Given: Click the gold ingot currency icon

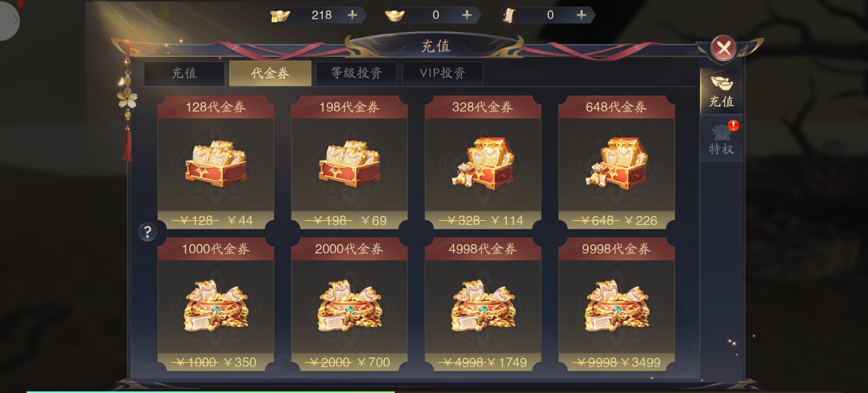Looking at the screenshot, I should [x=395, y=16].
